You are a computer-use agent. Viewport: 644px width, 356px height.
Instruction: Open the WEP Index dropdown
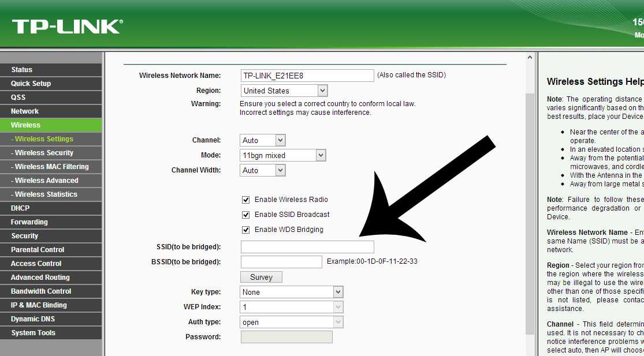[x=291, y=307]
